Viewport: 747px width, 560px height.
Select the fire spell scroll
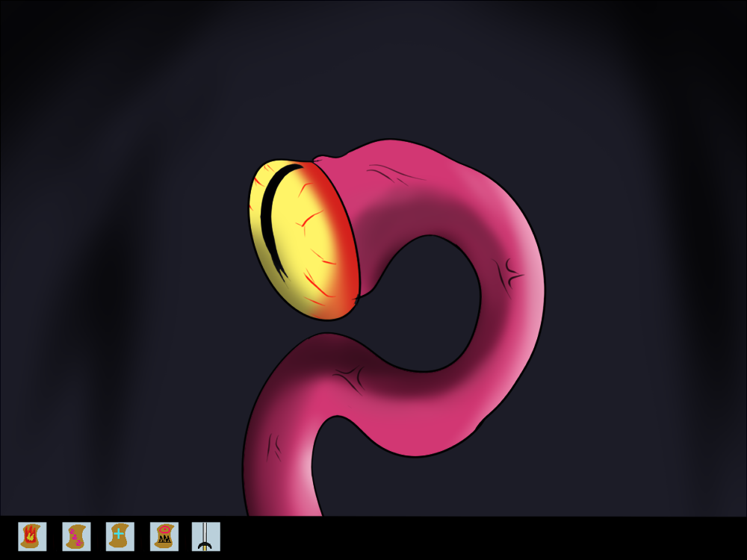click(32, 536)
